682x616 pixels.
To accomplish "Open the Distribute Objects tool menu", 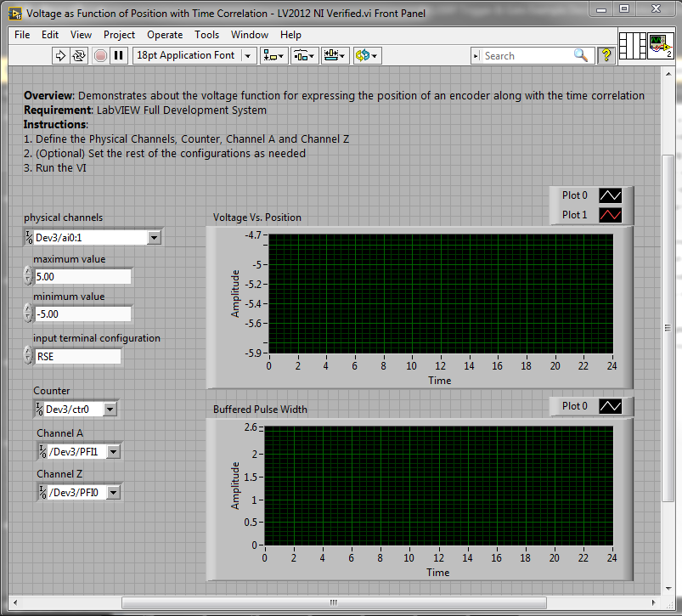I will (304, 56).
